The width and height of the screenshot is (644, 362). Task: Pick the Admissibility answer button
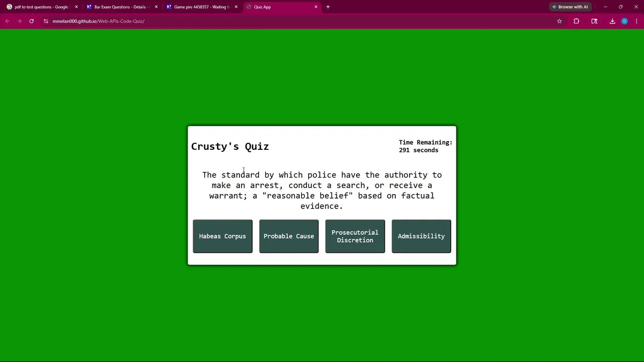click(x=422, y=236)
